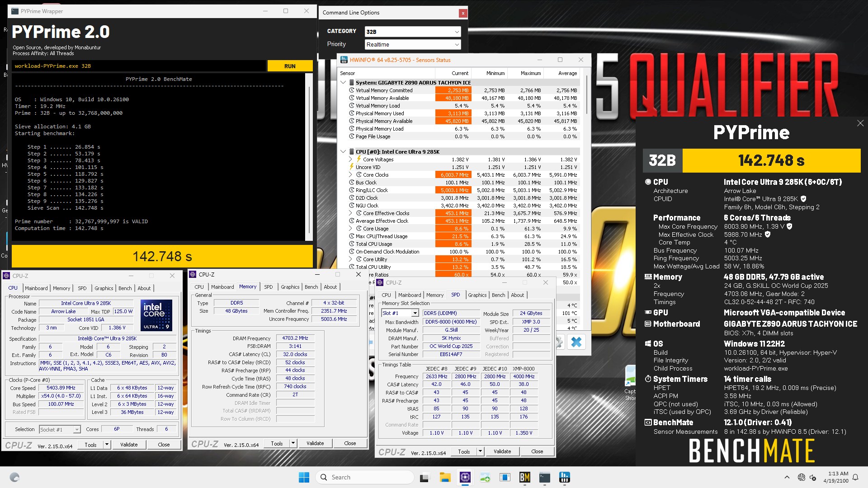Screen dimensions: 868x488
Task: Click the 142.748 s result in BenchMate panel
Action: (771, 160)
